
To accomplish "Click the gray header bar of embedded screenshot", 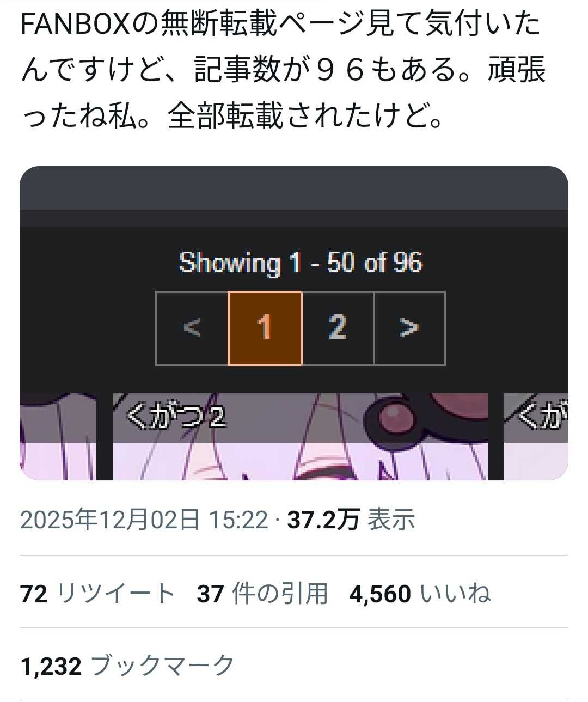I will (x=294, y=188).
